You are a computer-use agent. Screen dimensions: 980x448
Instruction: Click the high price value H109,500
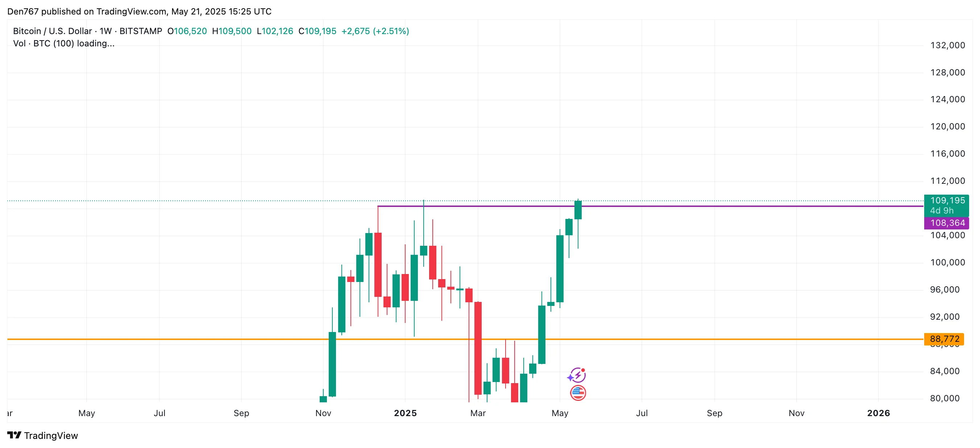click(232, 31)
